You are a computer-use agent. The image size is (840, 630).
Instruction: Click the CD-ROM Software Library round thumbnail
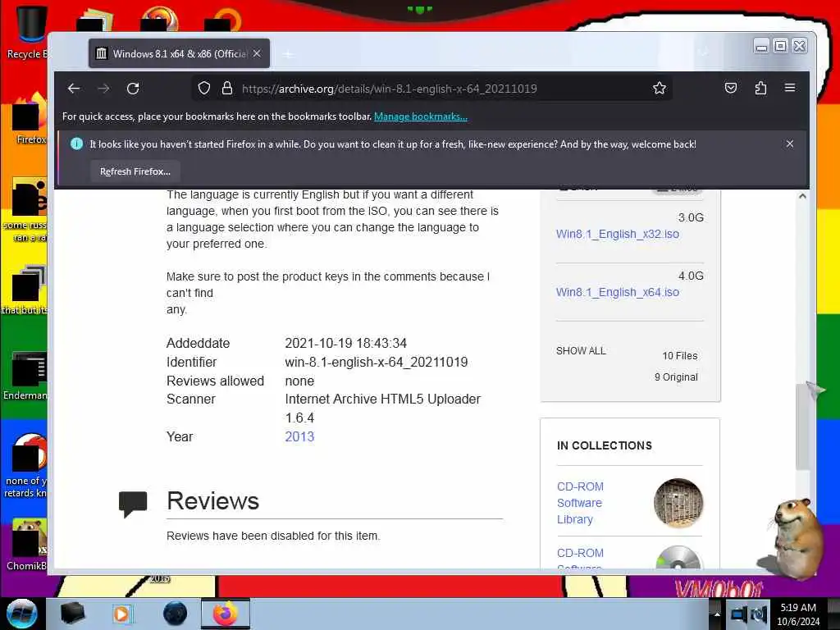678,503
